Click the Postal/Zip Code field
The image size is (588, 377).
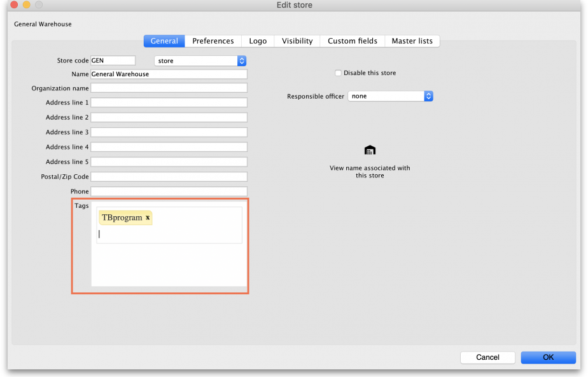click(x=169, y=177)
